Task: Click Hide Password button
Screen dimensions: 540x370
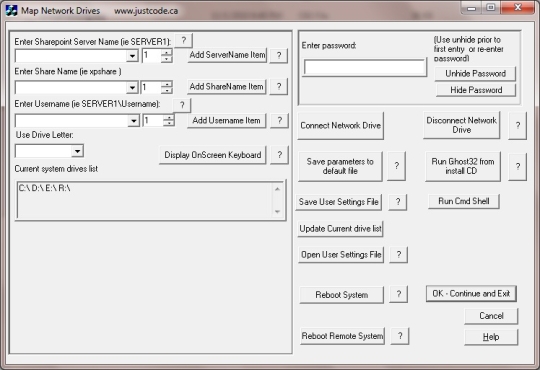Action: (476, 90)
